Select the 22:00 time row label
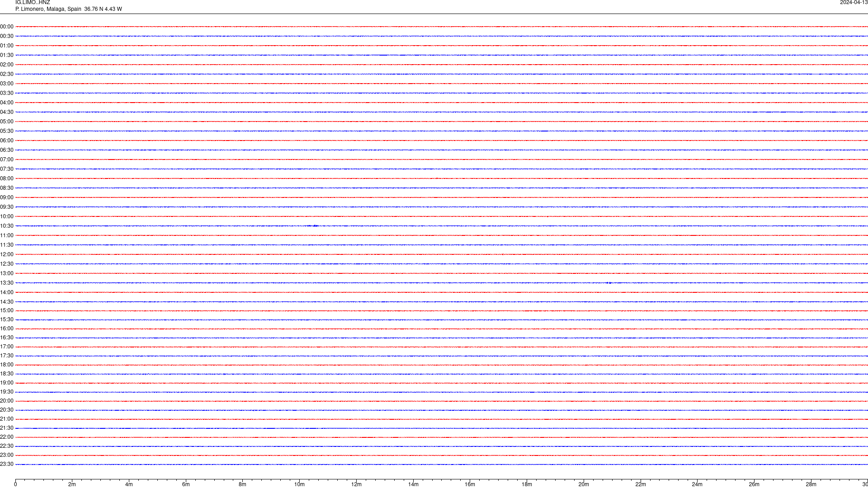This screenshot has height=488, width=868. [x=7, y=437]
